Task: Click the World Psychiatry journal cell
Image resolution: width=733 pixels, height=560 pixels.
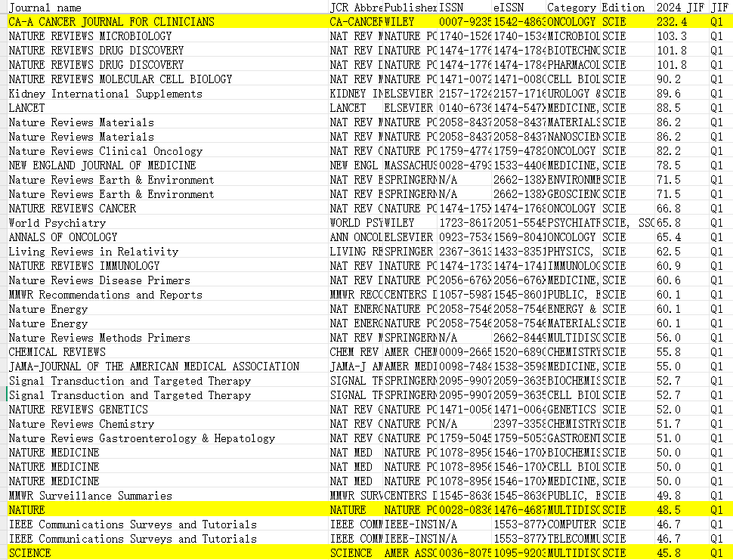Action: click(168, 223)
